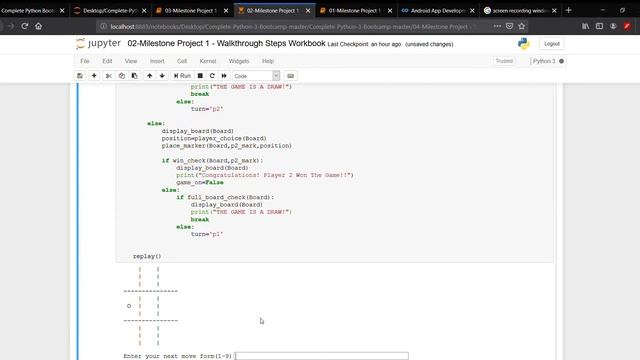Click the replay() line in the code cell
640x360 pixels.
pos(147,256)
